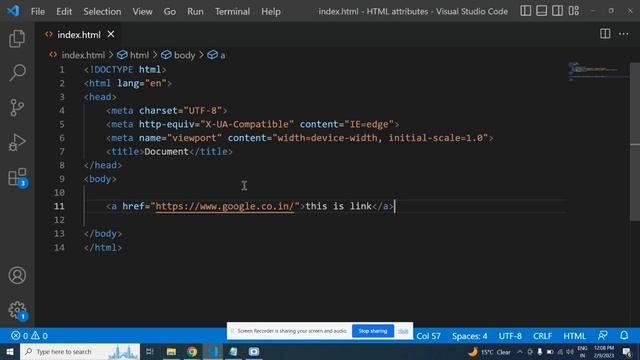This screenshot has width=640, height=360.
Task: Close the index.html editor tab
Action: 111,34
